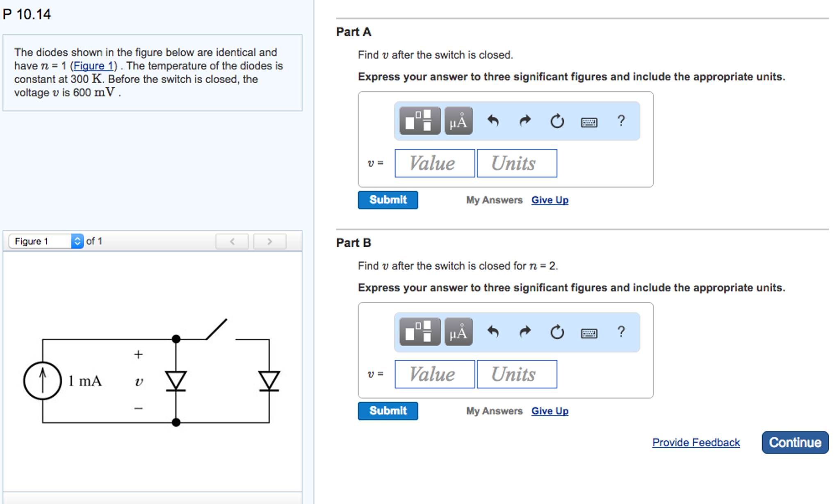839x504 pixels.
Task: Open the Figure 1 link in problem text
Action: [93, 66]
